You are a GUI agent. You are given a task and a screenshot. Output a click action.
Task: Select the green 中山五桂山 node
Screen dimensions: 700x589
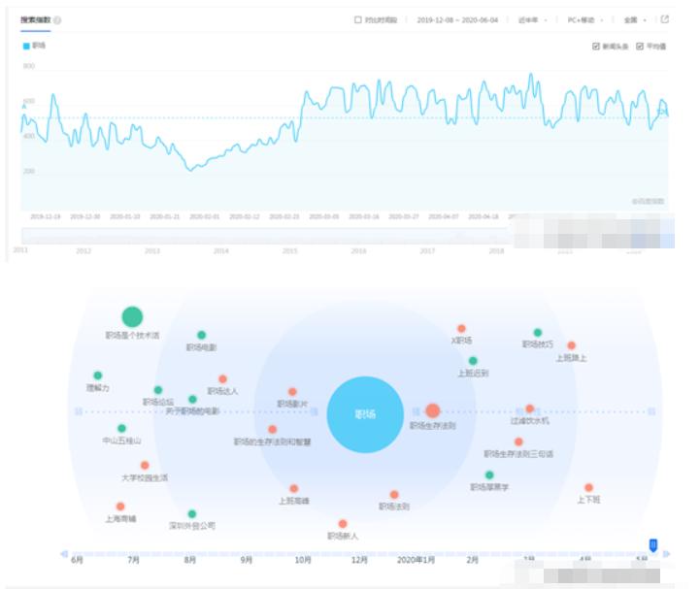tap(121, 428)
